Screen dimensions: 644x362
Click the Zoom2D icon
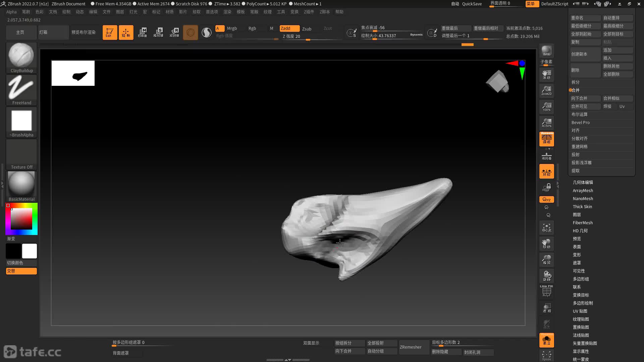546,90
